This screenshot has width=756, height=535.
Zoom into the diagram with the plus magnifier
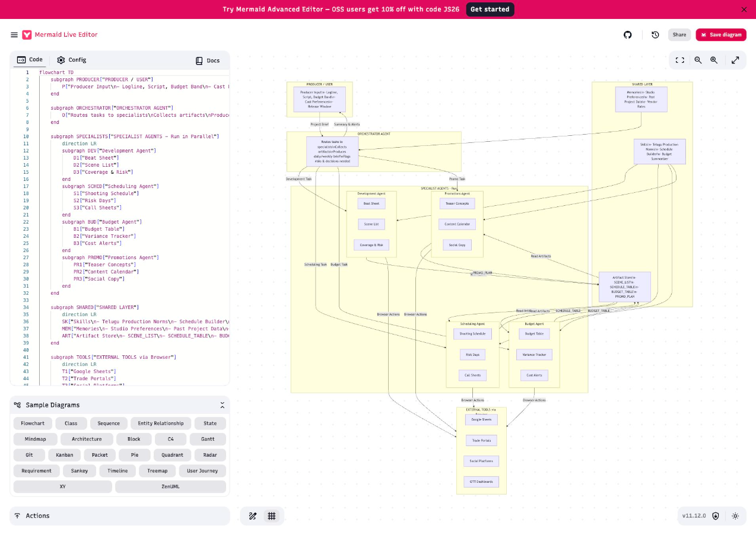click(714, 60)
